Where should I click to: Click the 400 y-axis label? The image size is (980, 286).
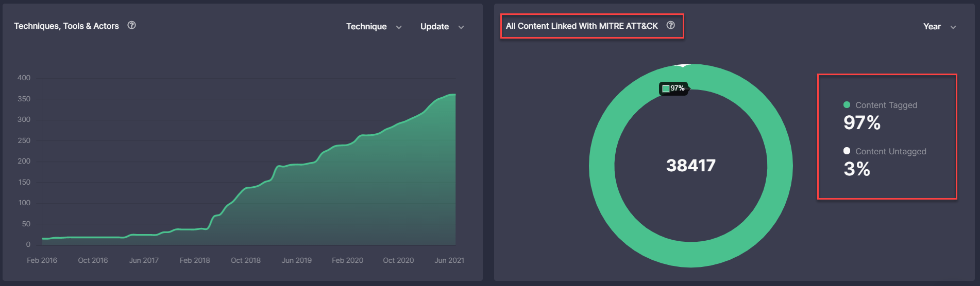(24, 78)
